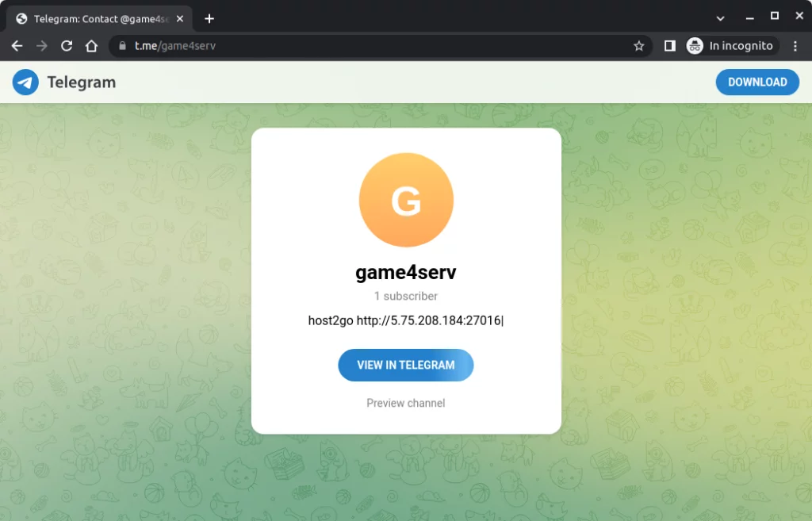Click the browser forward arrow
The height and width of the screenshot is (521, 812).
41,46
